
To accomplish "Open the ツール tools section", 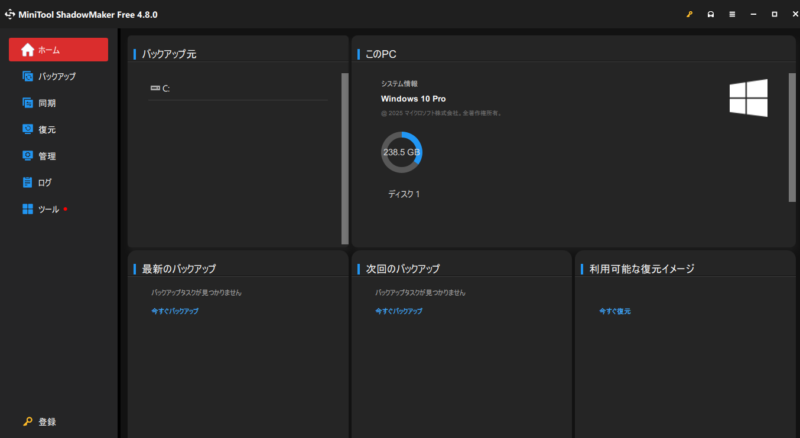I will click(48, 209).
